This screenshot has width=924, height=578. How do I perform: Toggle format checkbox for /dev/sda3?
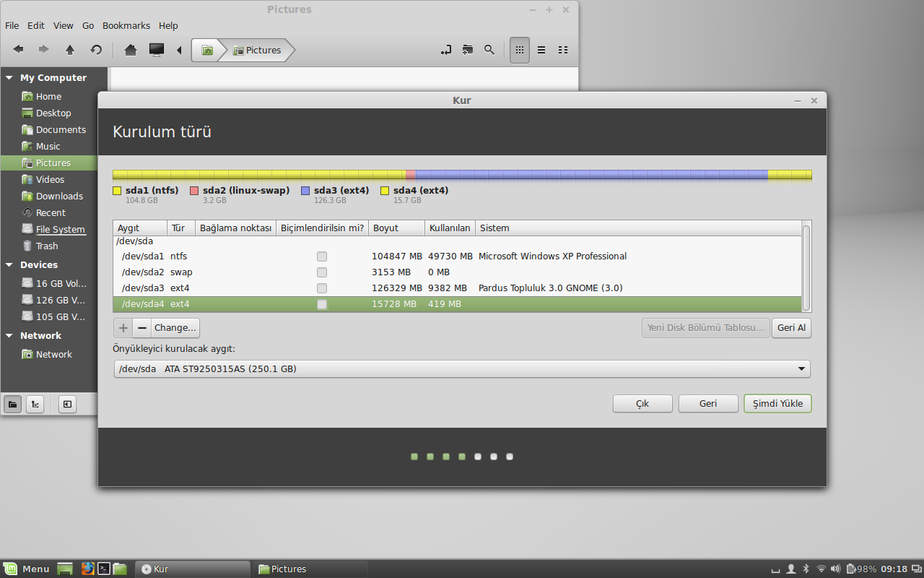[x=322, y=288]
